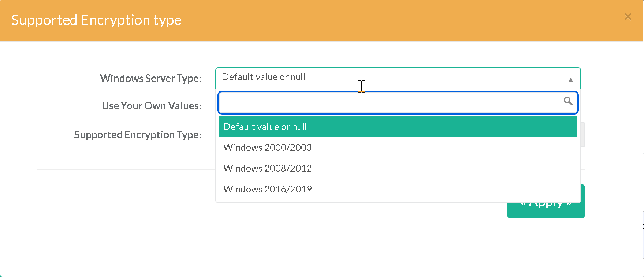Select the highlighted "Default value or null" option
The image size is (644, 277).
point(398,127)
